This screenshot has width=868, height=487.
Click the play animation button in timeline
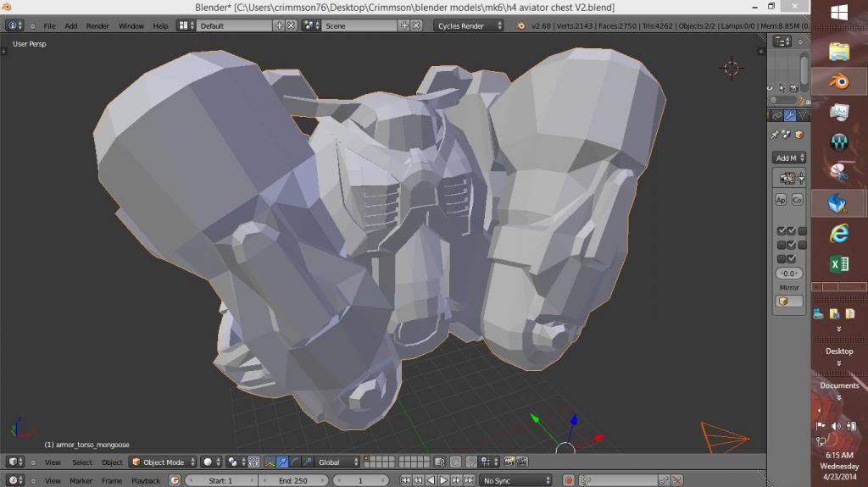pos(442,480)
